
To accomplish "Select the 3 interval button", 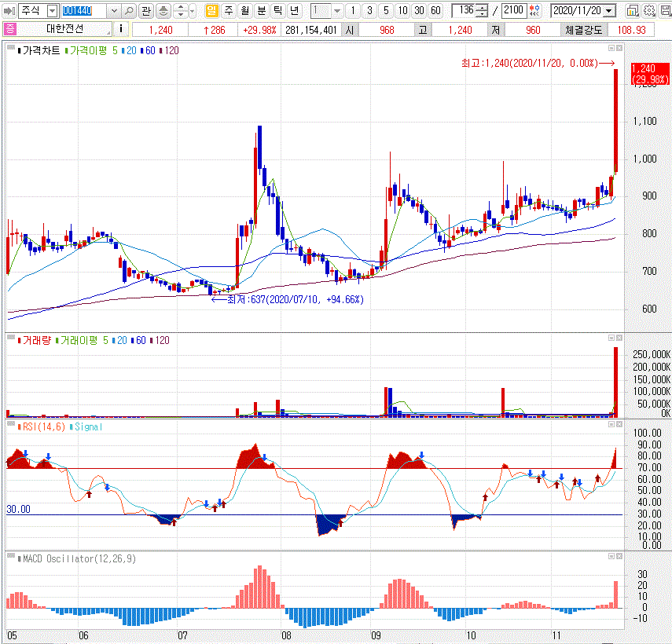I will 369,11.
